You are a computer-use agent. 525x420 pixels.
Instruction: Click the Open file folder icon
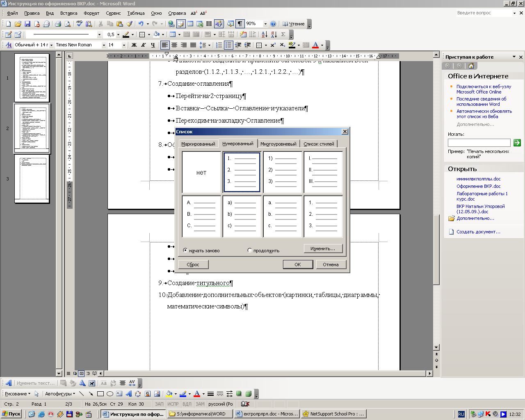click(x=18, y=24)
